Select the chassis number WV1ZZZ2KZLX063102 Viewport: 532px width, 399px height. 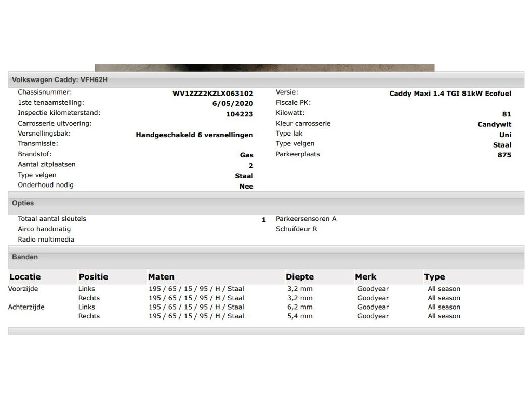click(x=212, y=94)
